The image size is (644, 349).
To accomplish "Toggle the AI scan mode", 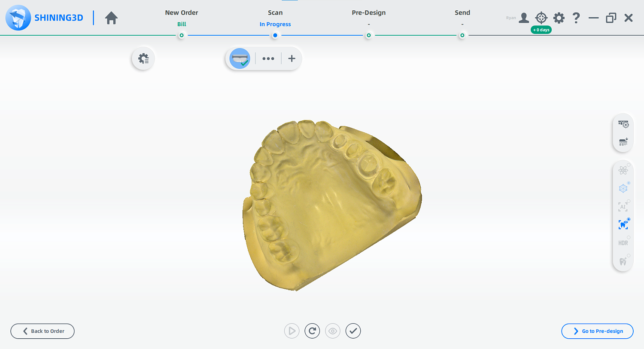I will point(623,207).
